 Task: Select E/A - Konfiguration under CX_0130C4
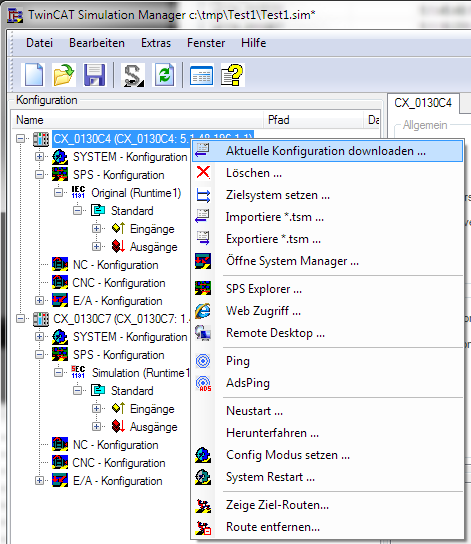(118, 301)
